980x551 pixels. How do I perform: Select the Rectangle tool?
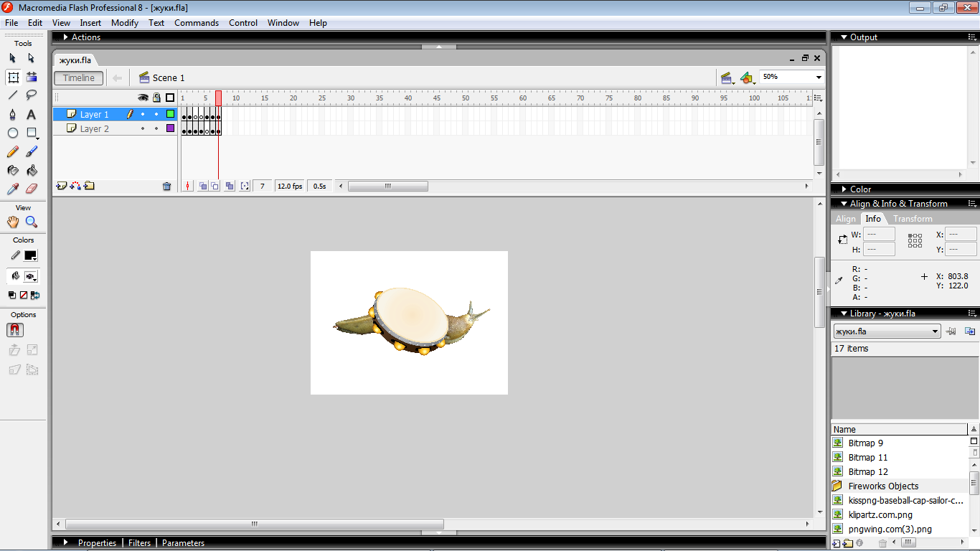[x=32, y=133]
